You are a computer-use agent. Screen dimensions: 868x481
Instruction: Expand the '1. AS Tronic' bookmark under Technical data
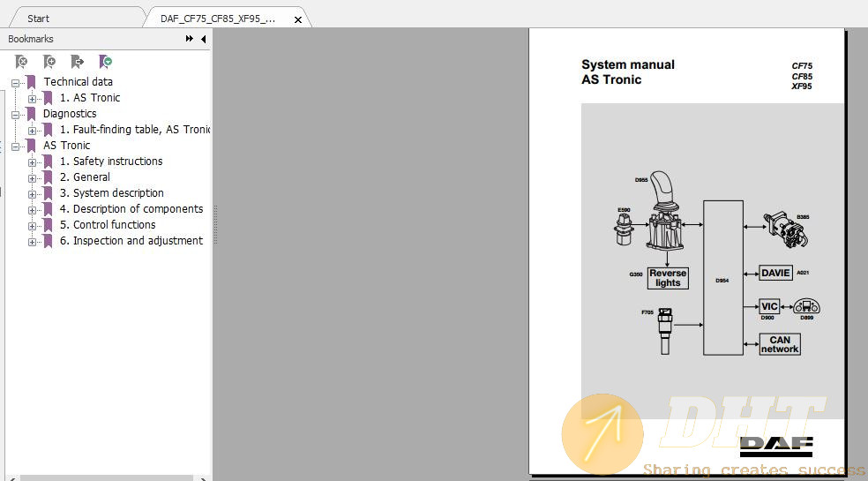click(32, 99)
